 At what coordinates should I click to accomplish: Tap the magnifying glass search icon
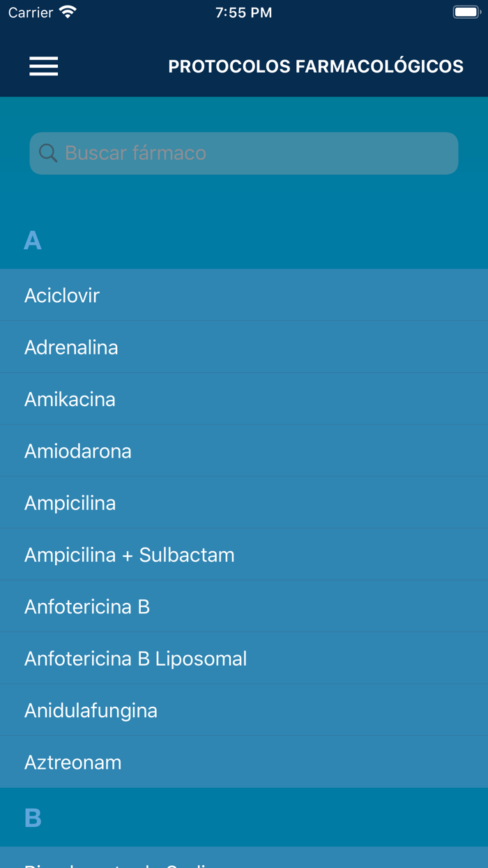click(48, 153)
